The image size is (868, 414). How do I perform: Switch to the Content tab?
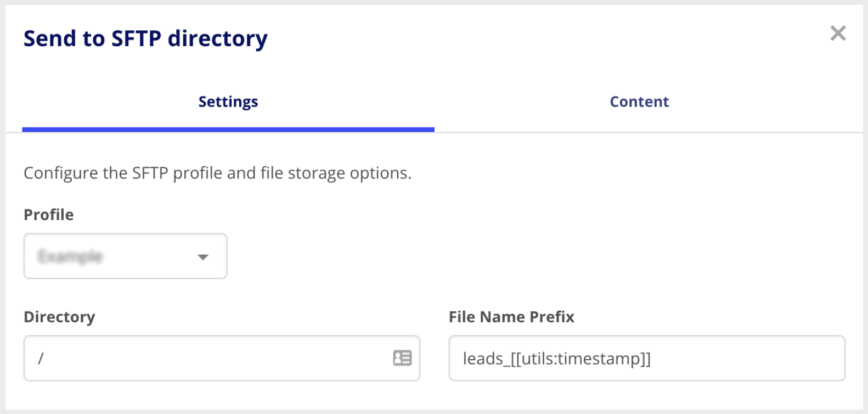639,102
